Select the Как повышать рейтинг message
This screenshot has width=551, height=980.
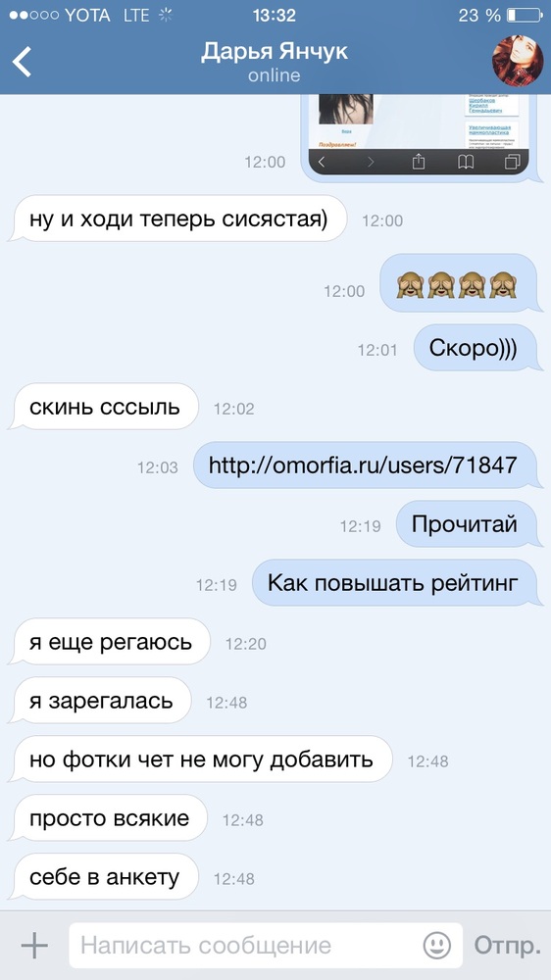393,582
